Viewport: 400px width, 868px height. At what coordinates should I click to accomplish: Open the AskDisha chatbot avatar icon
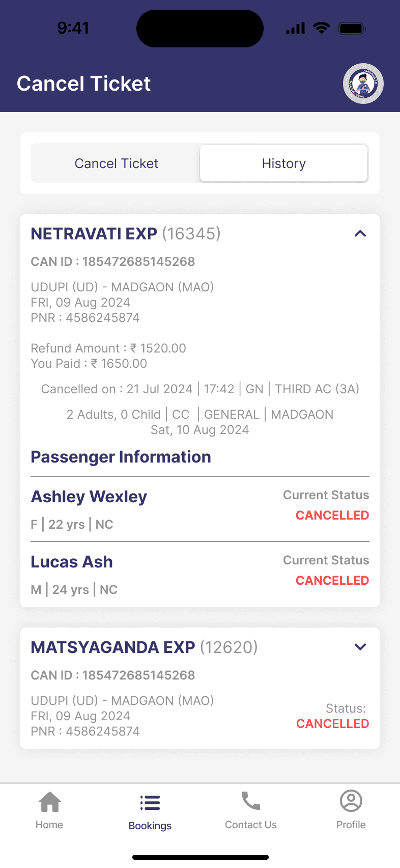coord(363,84)
